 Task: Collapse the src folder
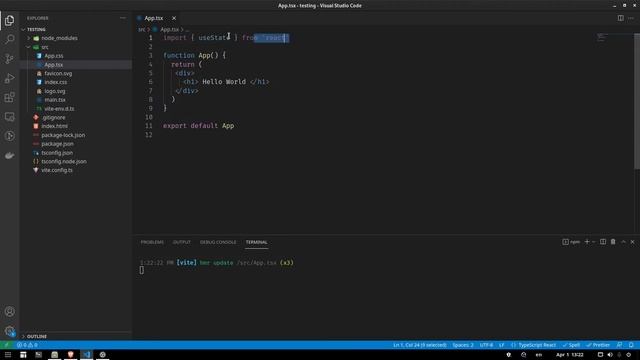pos(44,47)
